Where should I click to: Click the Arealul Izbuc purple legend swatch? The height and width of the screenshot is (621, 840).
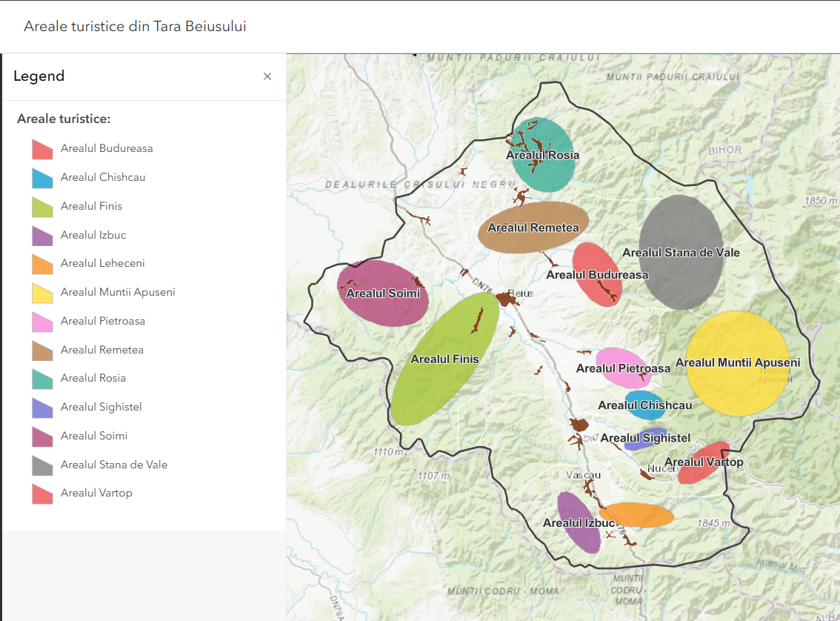42,236
